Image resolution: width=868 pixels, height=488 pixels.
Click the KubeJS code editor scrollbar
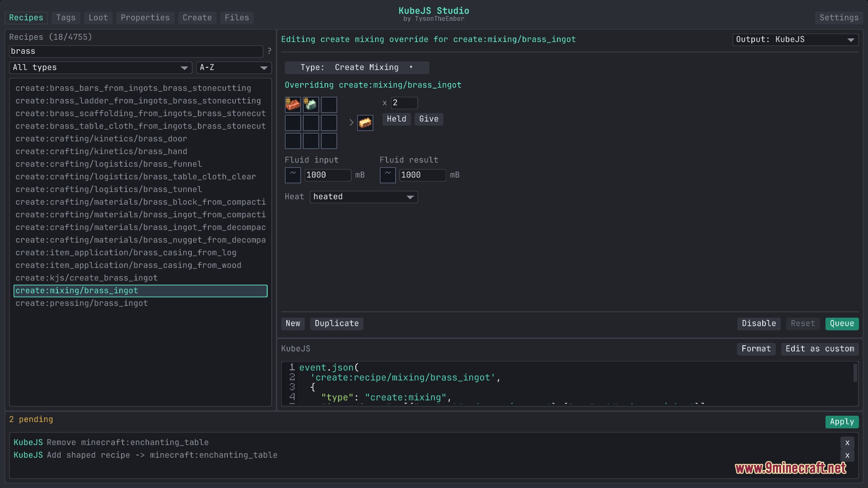[x=855, y=373]
